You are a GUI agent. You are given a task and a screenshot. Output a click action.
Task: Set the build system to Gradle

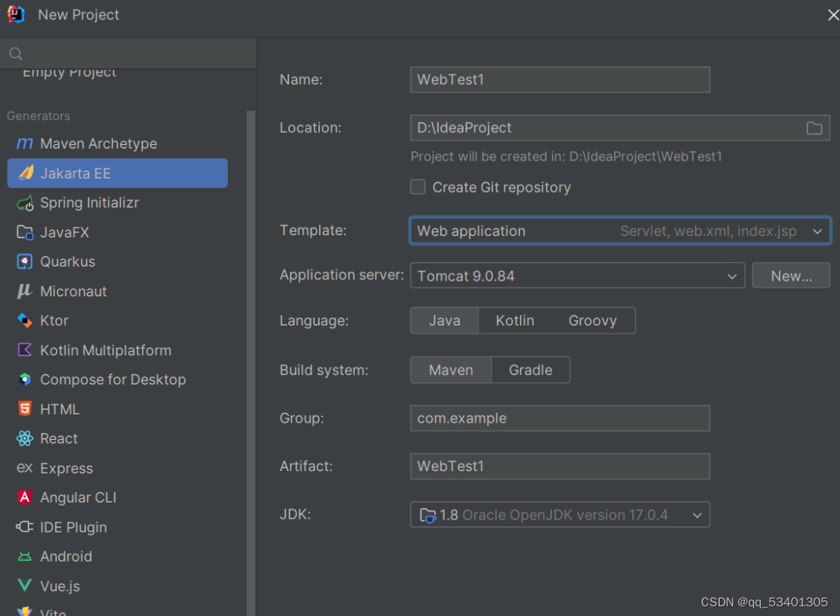(x=530, y=370)
